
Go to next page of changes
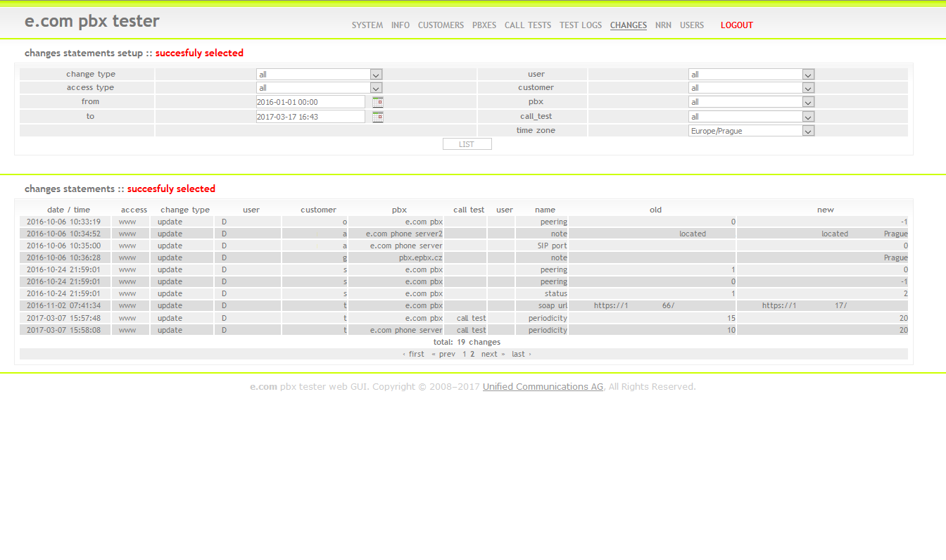(x=493, y=355)
